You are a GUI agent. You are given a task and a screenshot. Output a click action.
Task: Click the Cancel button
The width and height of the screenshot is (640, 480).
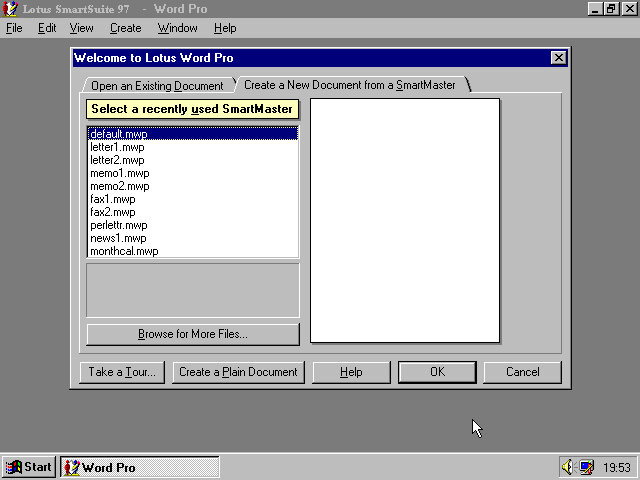click(x=522, y=372)
